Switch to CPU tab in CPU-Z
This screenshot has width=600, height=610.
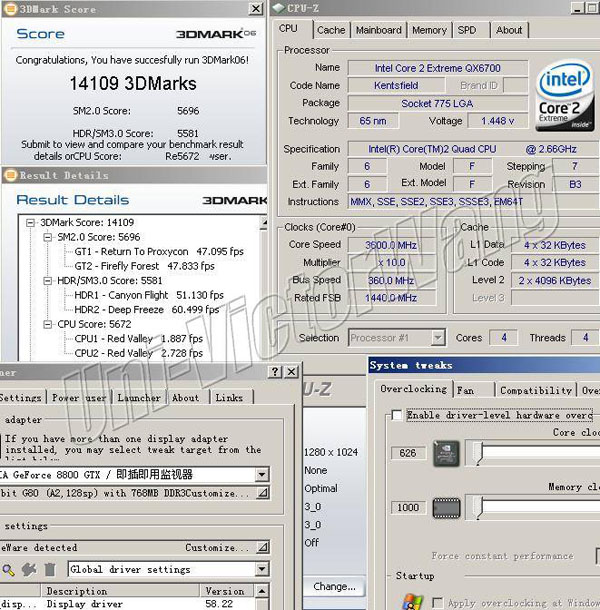pyautogui.click(x=288, y=29)
